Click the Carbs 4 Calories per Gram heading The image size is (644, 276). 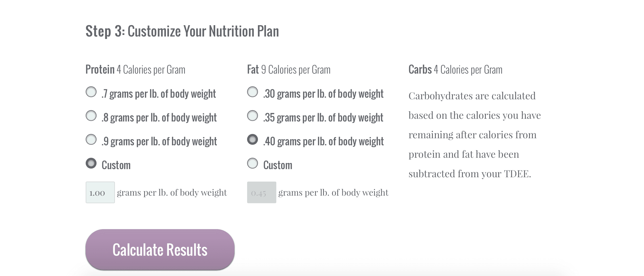[x=456, y=70]
